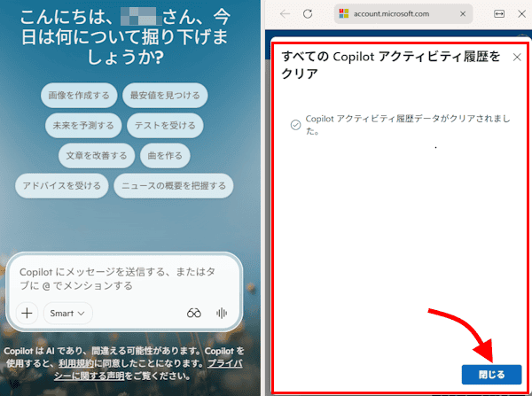Screen dimensions: 532x396
Task: Click the すべての Copilot アクティビティ履歴をクリア heading
Action: pyautogui.click(x=391, y=65)
